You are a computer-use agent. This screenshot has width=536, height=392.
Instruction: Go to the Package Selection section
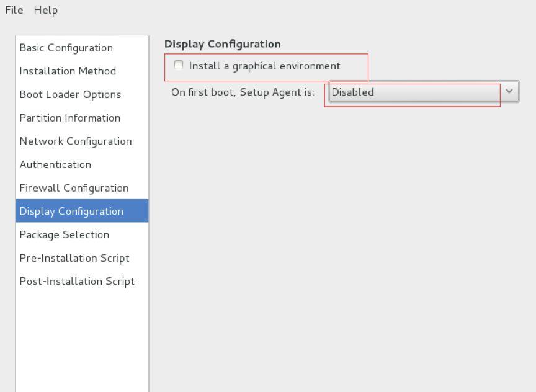pos(64,235)
